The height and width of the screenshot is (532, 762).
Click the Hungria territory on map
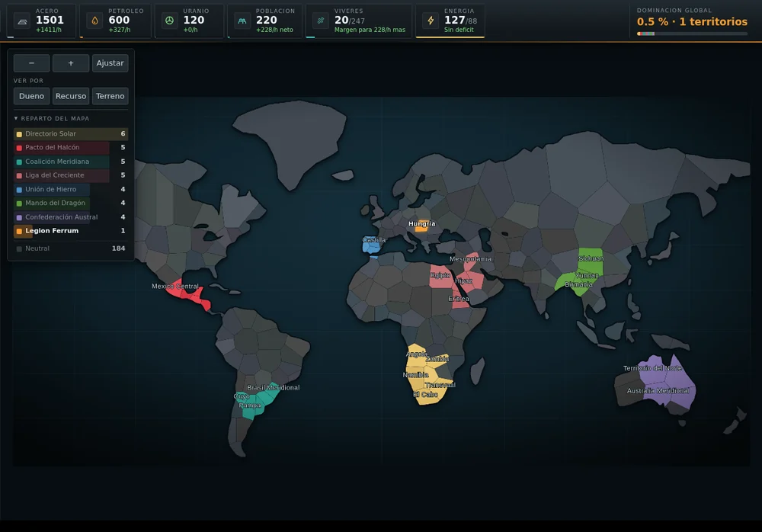pos(421,226)
